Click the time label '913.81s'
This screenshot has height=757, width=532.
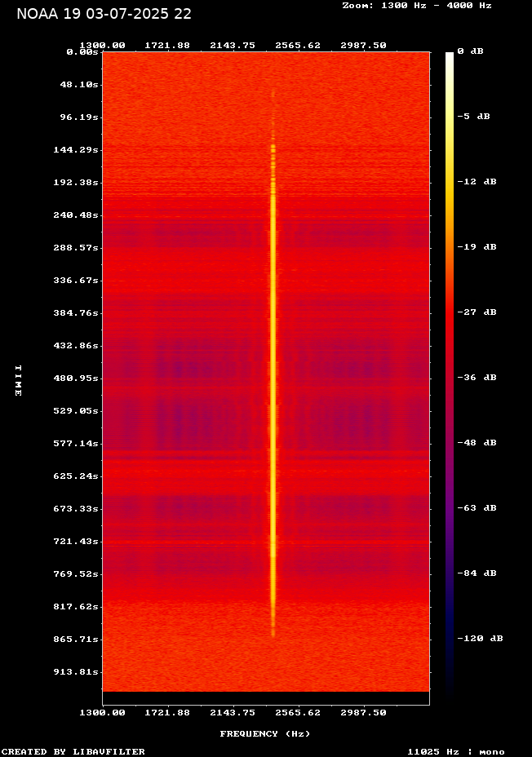(76, 672)
